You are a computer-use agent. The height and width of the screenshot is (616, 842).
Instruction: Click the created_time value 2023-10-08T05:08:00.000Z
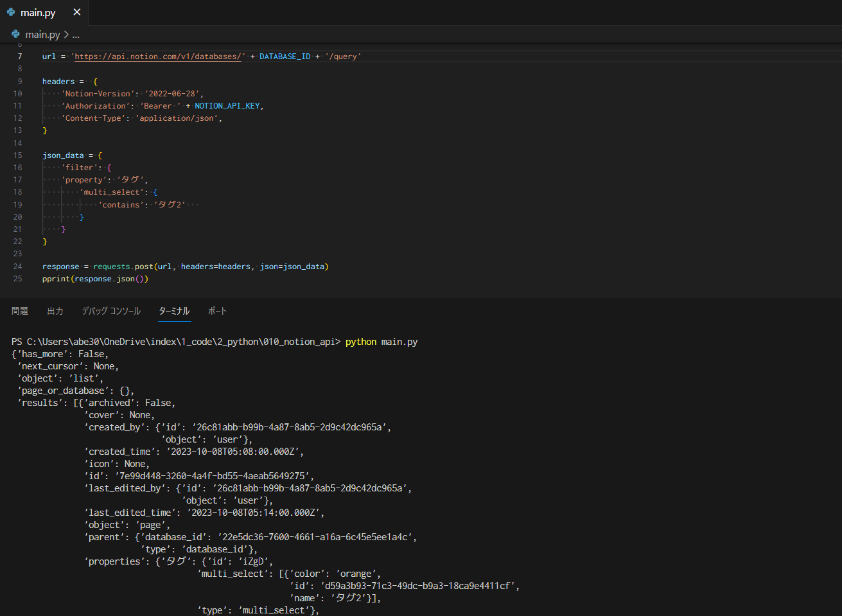pyautogui.click(x=232, y=452)
